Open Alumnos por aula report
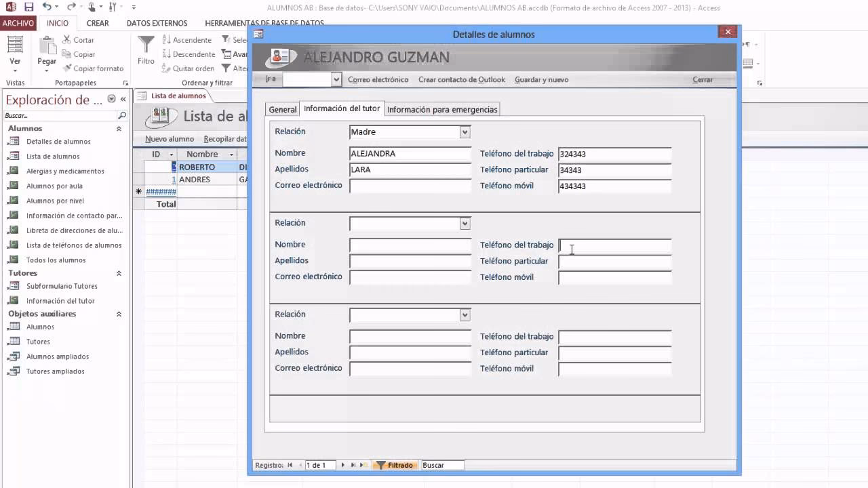This screenshot has width=868, height=488. 54,186
